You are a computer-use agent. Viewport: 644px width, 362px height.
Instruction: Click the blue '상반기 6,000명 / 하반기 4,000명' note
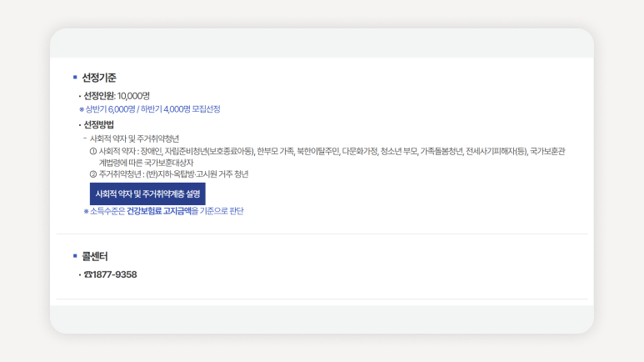152,109
